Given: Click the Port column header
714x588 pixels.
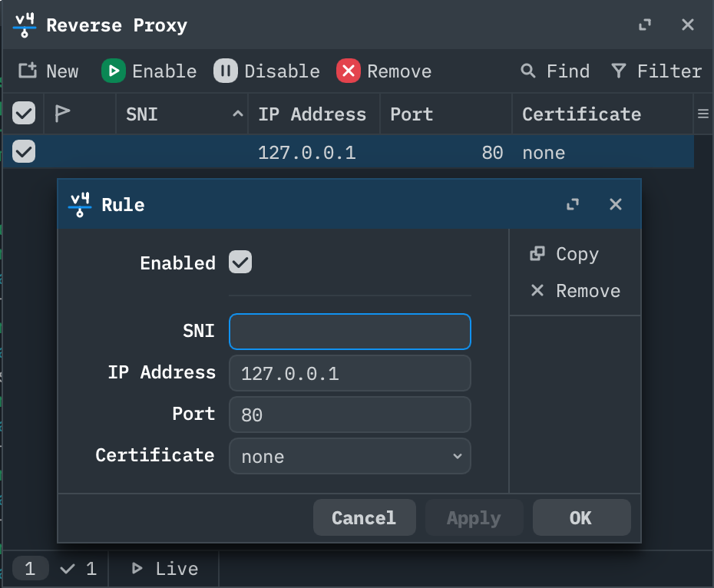Looking at the screenshot, I should click(x=446, y=114).
